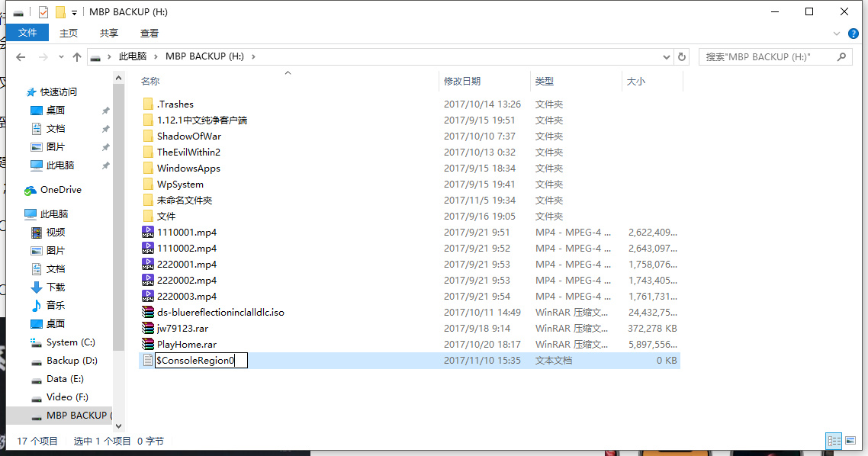Select 1110002.mp4 video file
The width and height of the screenshot is (868, 456).
point(187,249)
